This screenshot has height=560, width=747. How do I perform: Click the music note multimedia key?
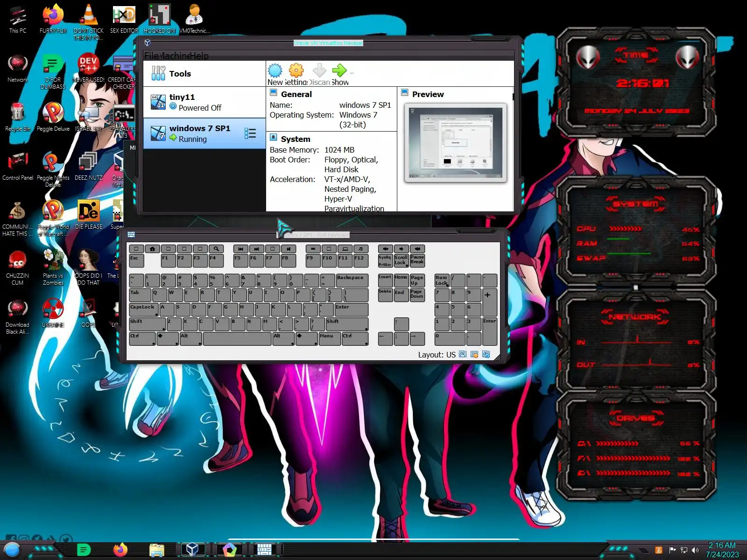point(361,249)
